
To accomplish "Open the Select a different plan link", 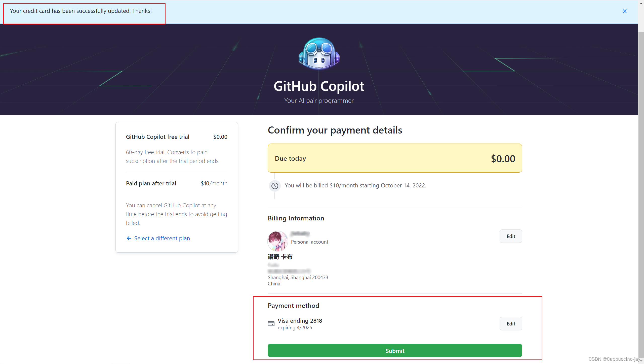I will 162,238.
